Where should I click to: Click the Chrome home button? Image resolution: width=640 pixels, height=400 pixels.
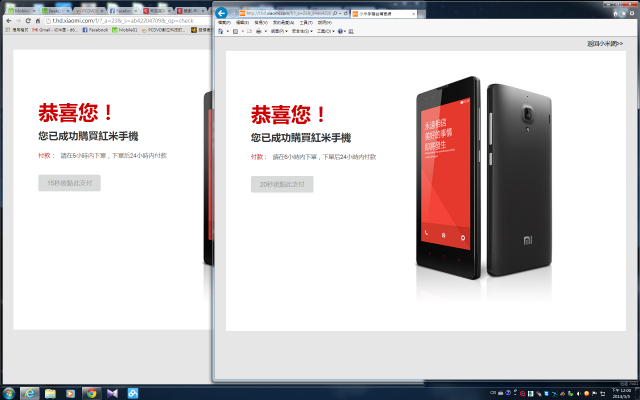tap(38, 20)
